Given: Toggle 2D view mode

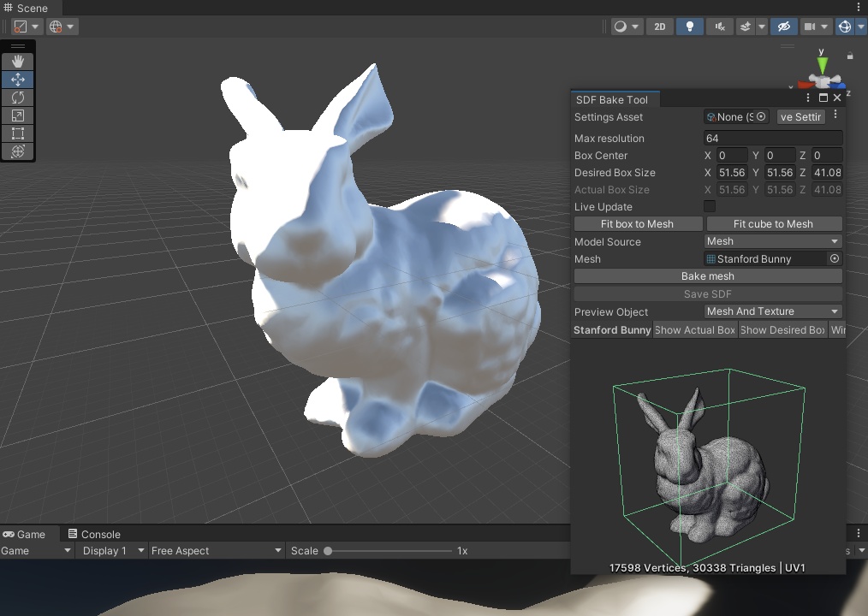Looking at the screenshot, I should click(x=660, y=27).
